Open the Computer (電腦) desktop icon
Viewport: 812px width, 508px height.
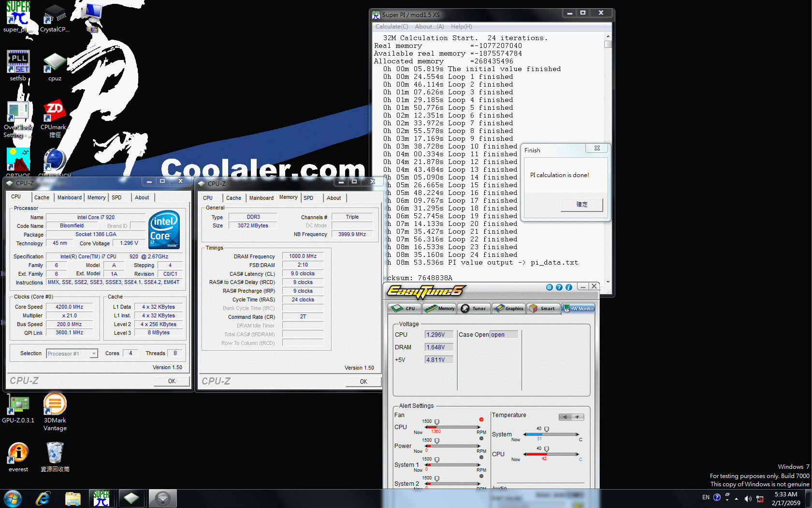click(x=92, y=16)
